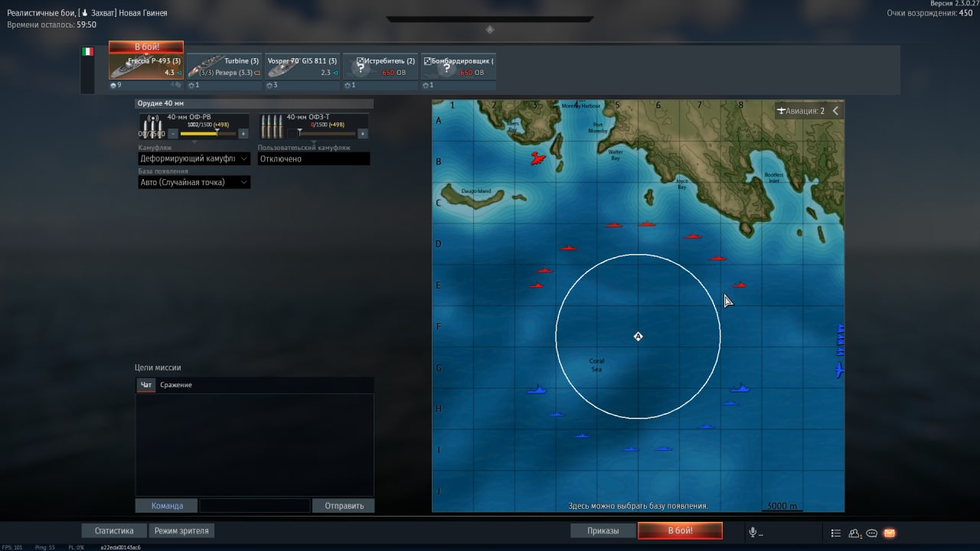Select the Истребитель aircraft slot
980x551 pixels.
click(x=381, y=67)
